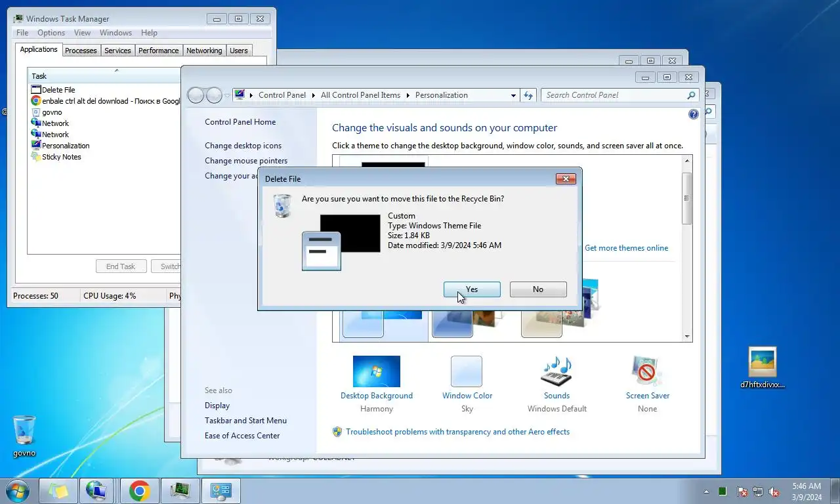
Task: Click the muted volume icon in system tray
Action: tap(774, 492)
